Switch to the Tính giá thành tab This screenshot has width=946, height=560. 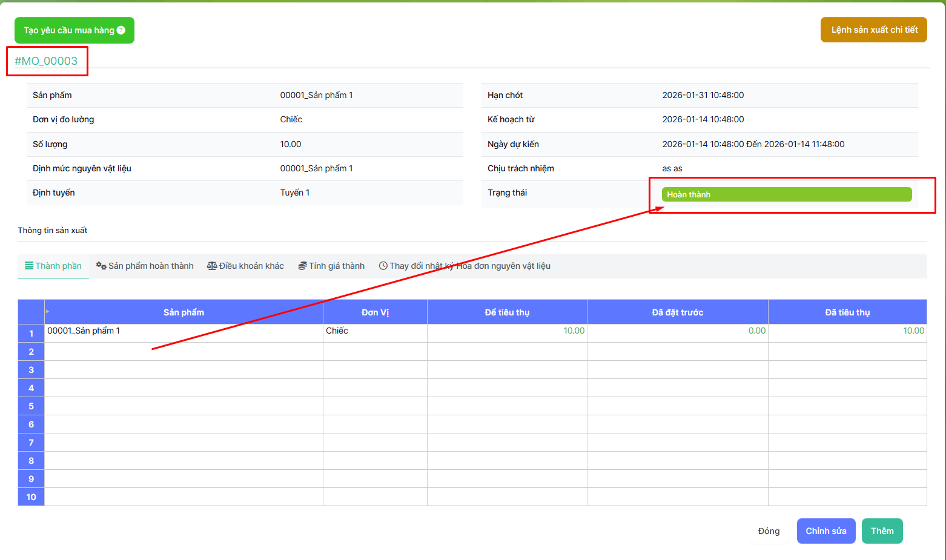click(337, 266)
